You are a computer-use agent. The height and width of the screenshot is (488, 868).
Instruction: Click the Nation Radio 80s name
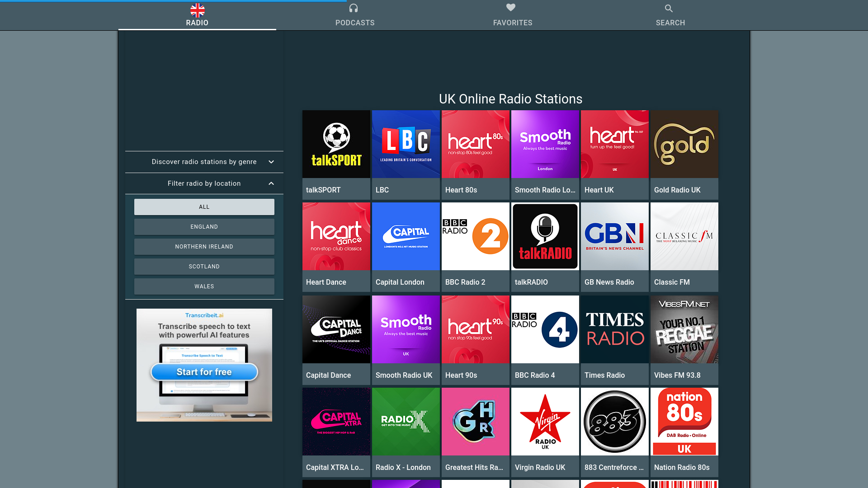click(x=682, y=468)
